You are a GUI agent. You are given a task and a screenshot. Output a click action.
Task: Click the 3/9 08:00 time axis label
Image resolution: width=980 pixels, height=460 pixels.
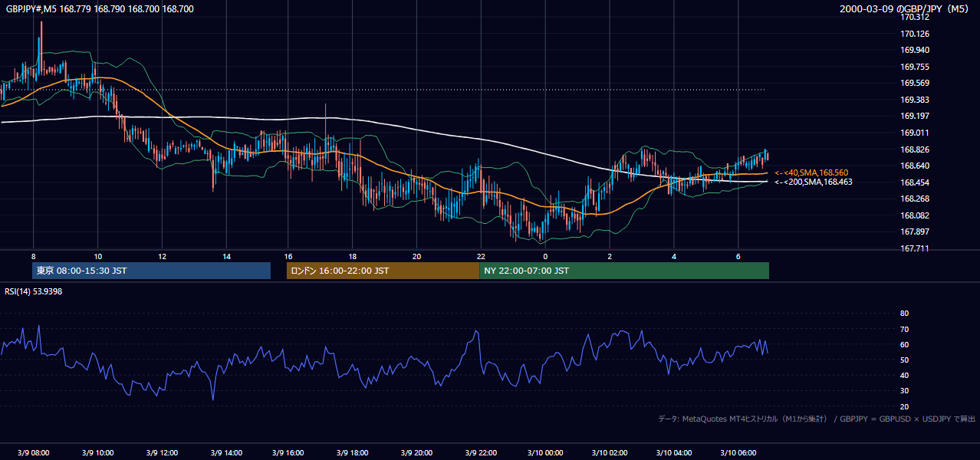click(x=33, y=452)
